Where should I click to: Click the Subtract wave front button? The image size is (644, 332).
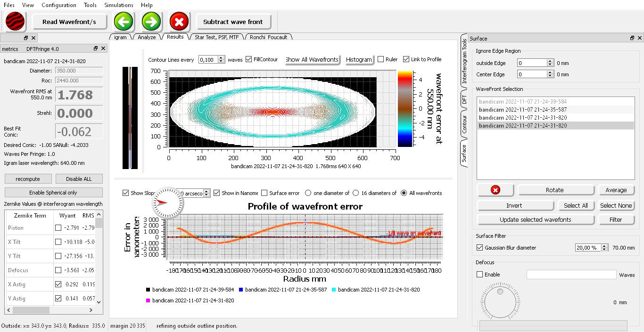(x=233, y=22)
